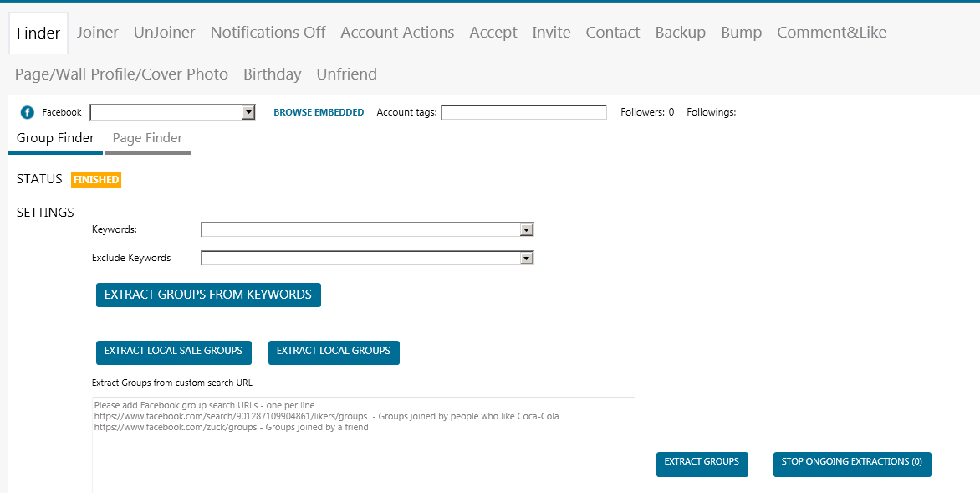Click the Facebook logo icon
The height and width of the screenshot is (493, 980).
click(x=27, y=113)
